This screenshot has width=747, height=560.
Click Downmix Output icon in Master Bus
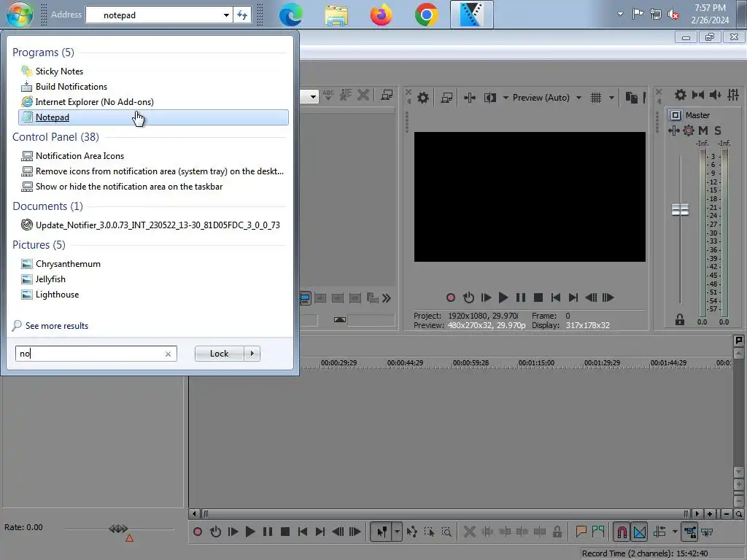pyautogui.click(x=698, y=96)
